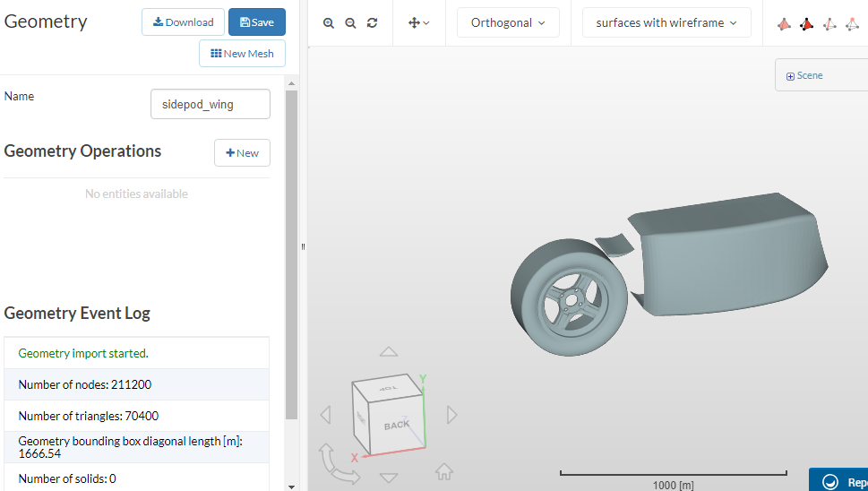Rotate view with the right arrow triangle
Image resolution: width=868 pixels, height=491 pixels.
[452, 415]
